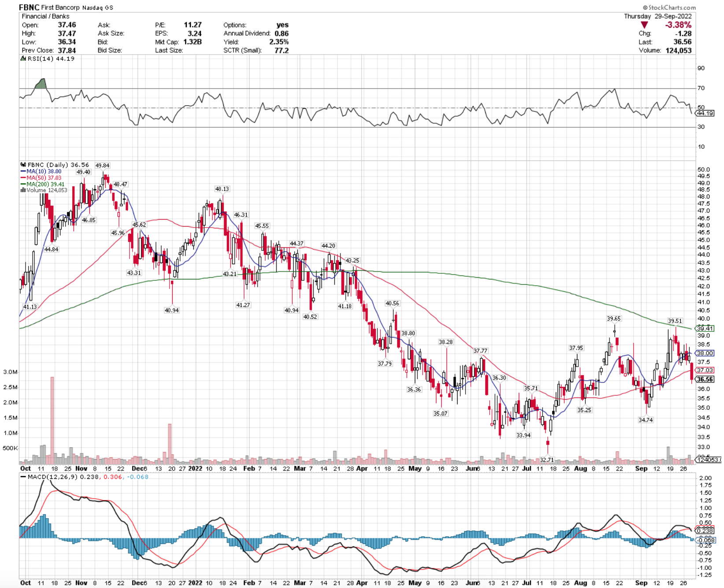
Task: Click the Last value in the header
Action: click(x=683, y=42)
